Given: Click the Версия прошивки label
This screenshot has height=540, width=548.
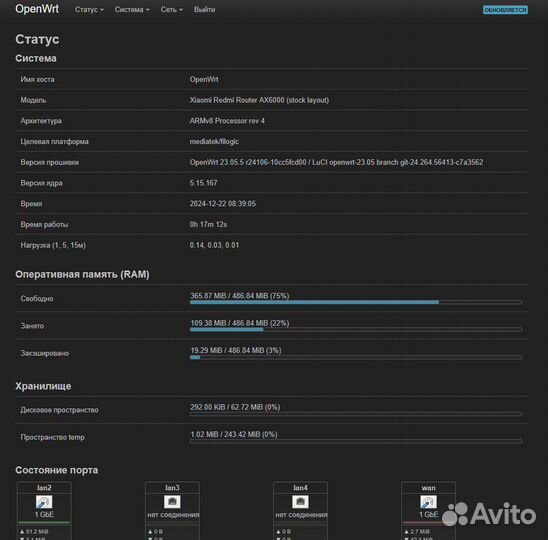Looking at the screenshot, I should click(x=50, y=162).
